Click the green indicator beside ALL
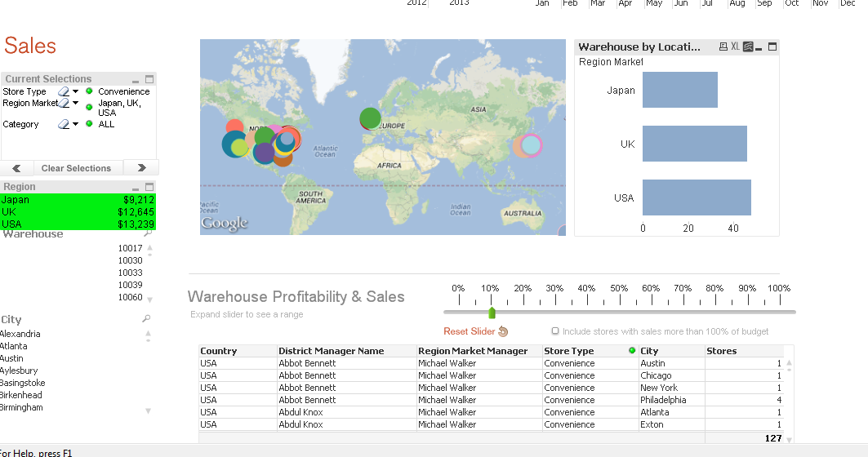 coord(89,124)
